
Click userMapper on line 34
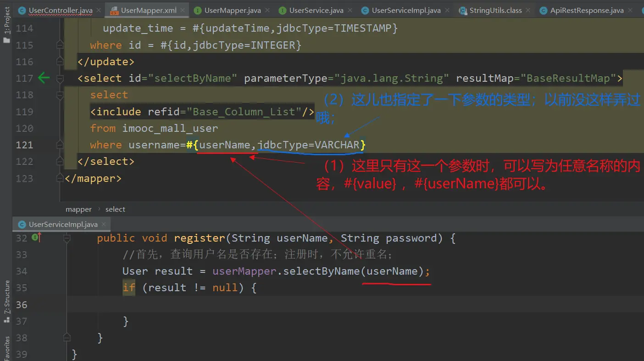(x=244, y=271)
